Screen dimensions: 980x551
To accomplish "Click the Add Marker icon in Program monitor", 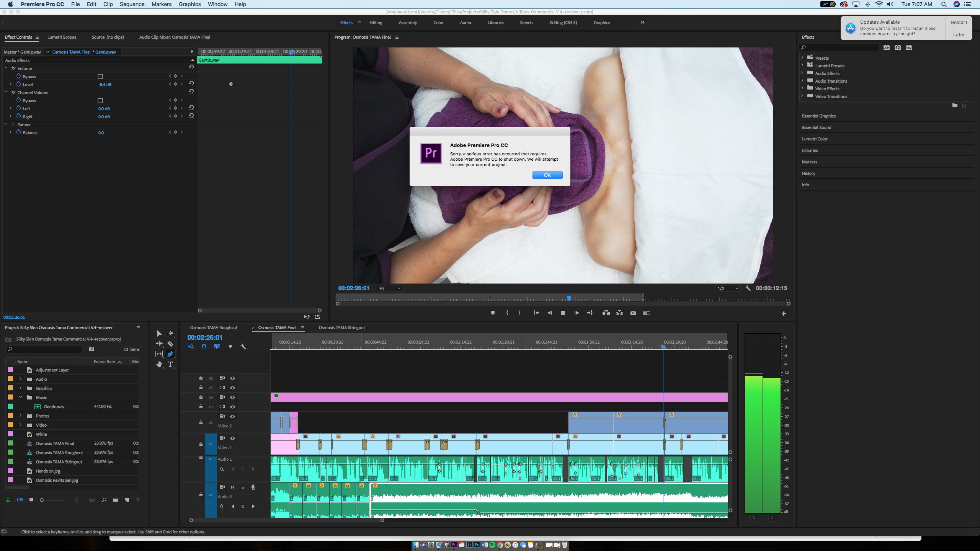I will [x=493, y=313].
